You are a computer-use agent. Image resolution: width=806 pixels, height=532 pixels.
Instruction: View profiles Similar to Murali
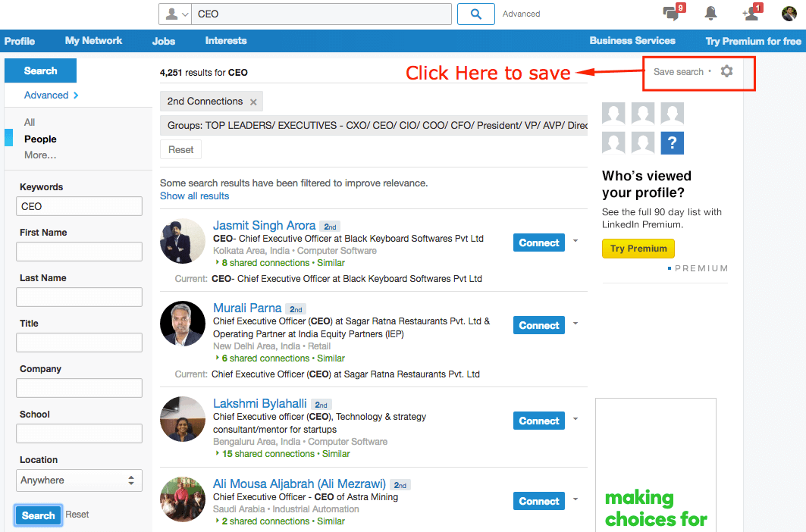tap(331, 358)
